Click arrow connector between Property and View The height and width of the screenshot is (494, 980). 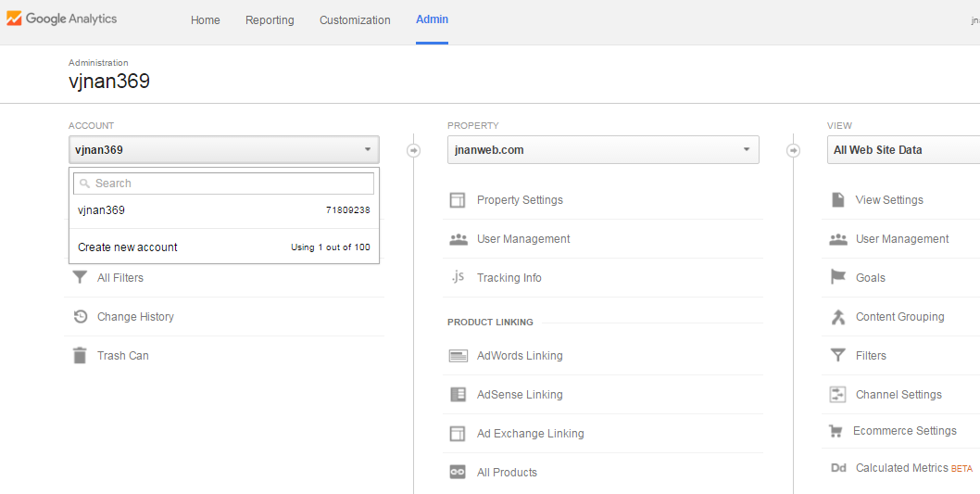click(793, 151)
